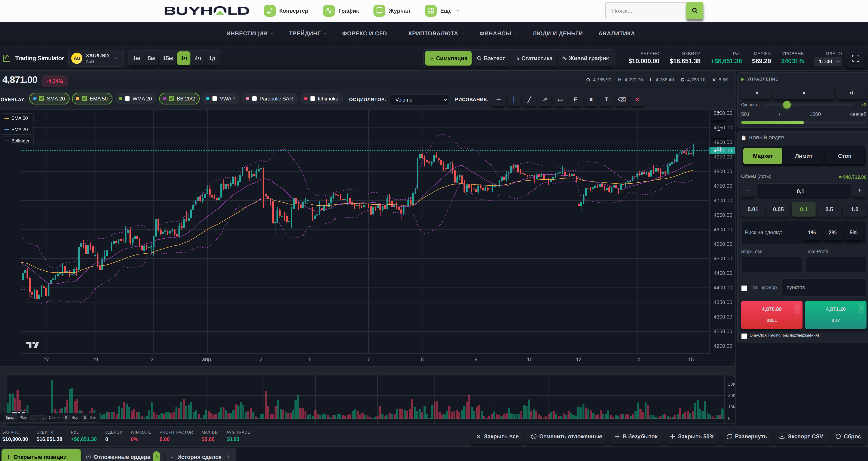Click the green BUY 4,871.20 button
This screenshot has height=461, width=868.
(835, 315)
